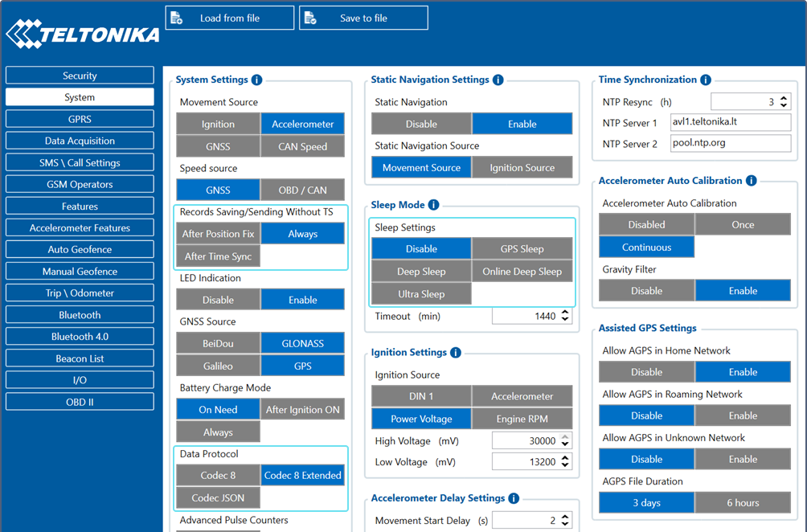Click the Load from file icon

(x=177, y=18)
